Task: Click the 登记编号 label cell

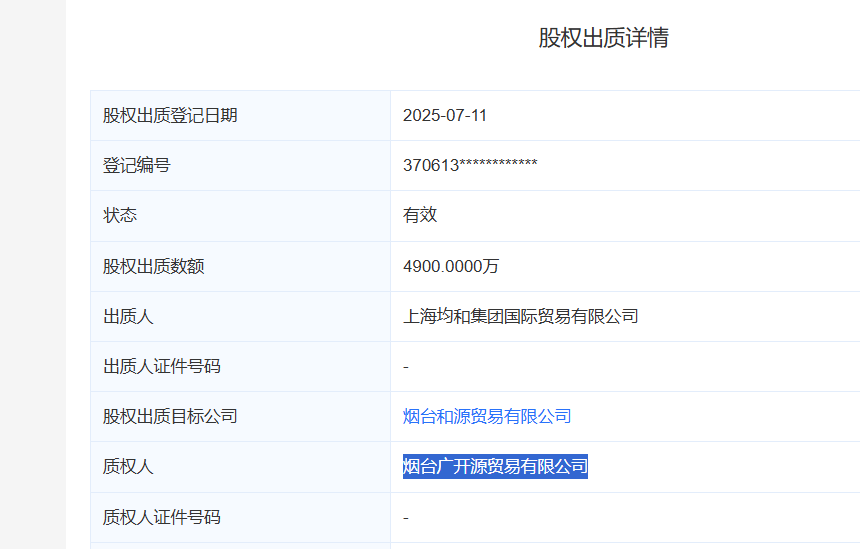Action: click(240, 165)
